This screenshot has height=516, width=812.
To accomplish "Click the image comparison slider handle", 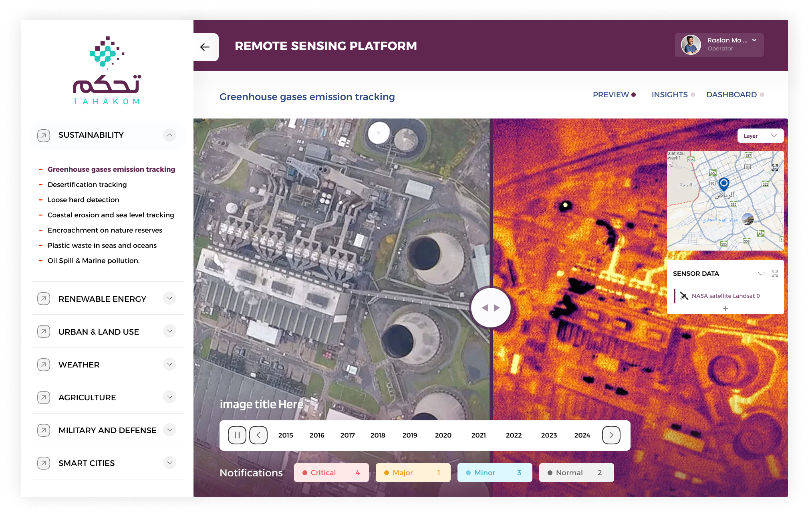I will click(x=491, y=307).
